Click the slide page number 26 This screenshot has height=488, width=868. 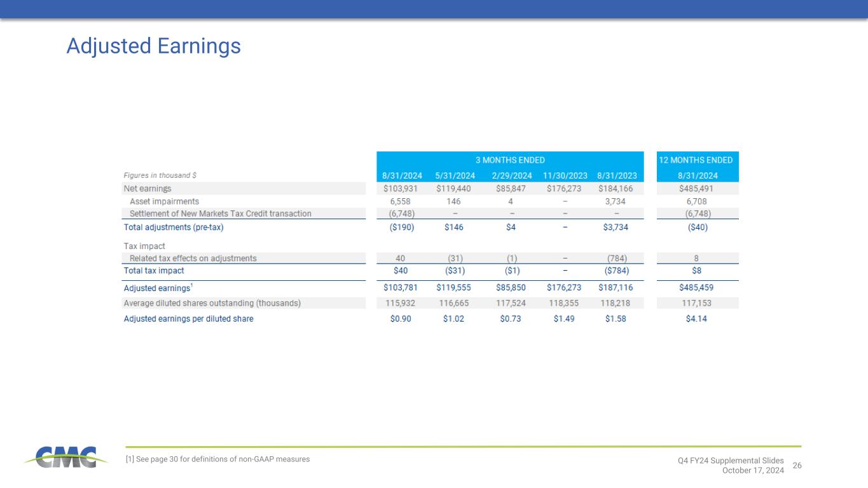coord(797,466)
